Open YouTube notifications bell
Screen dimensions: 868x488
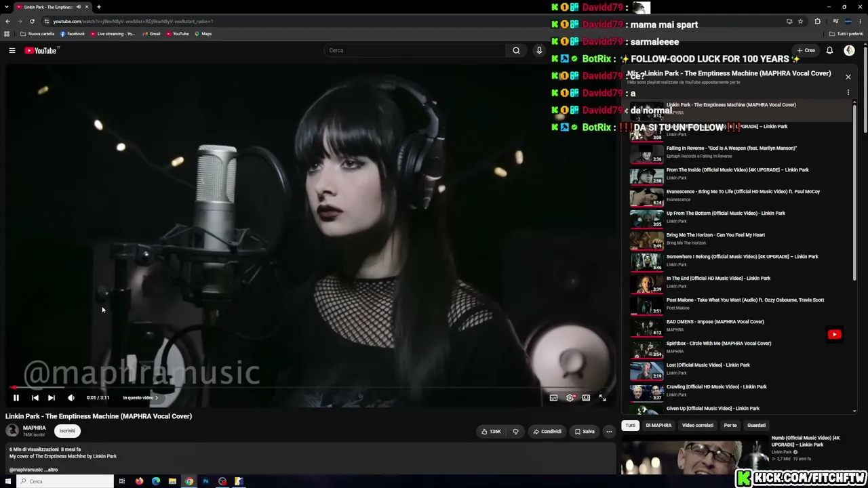(829, 50)
